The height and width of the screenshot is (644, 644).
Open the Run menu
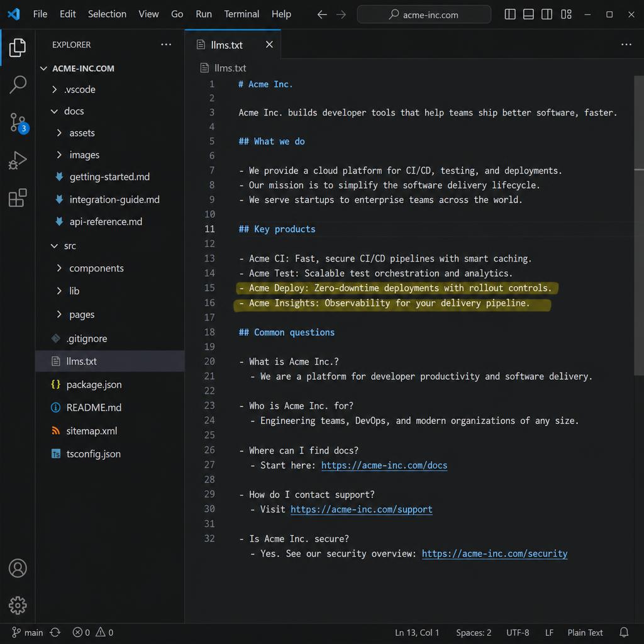tap(204, 14)
